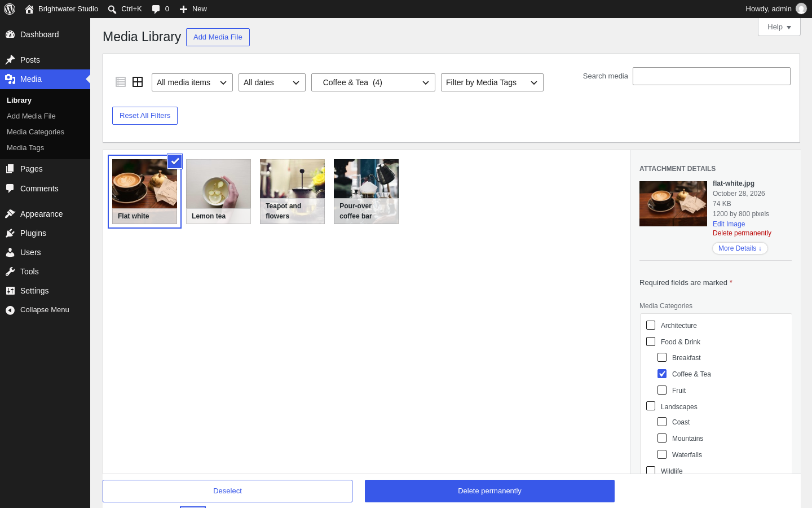Switch to list view icon
Viewport: 812px width, 508px height.
coord(121,82)
